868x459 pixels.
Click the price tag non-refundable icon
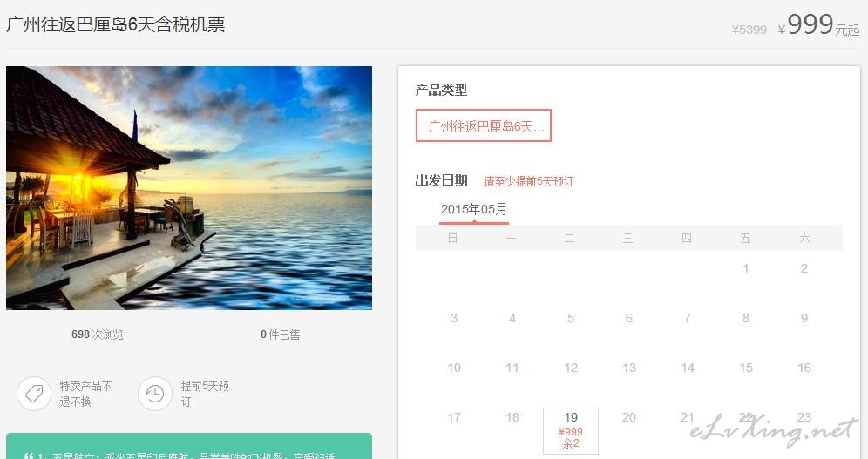point(34,394)
